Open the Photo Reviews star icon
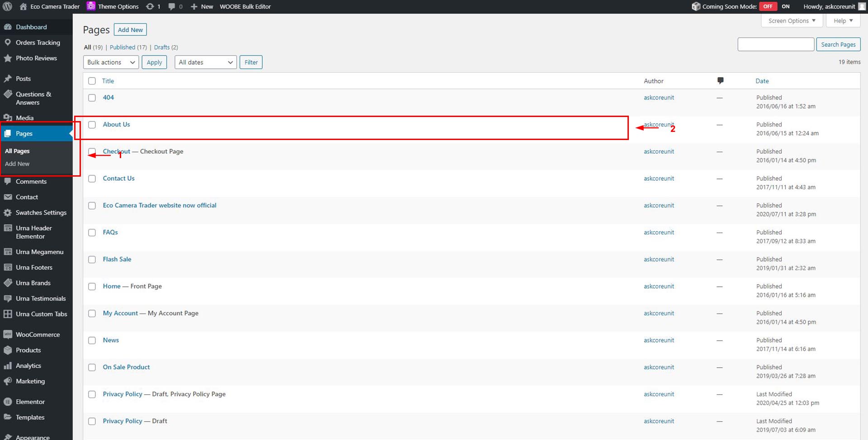 coord(8,58)
